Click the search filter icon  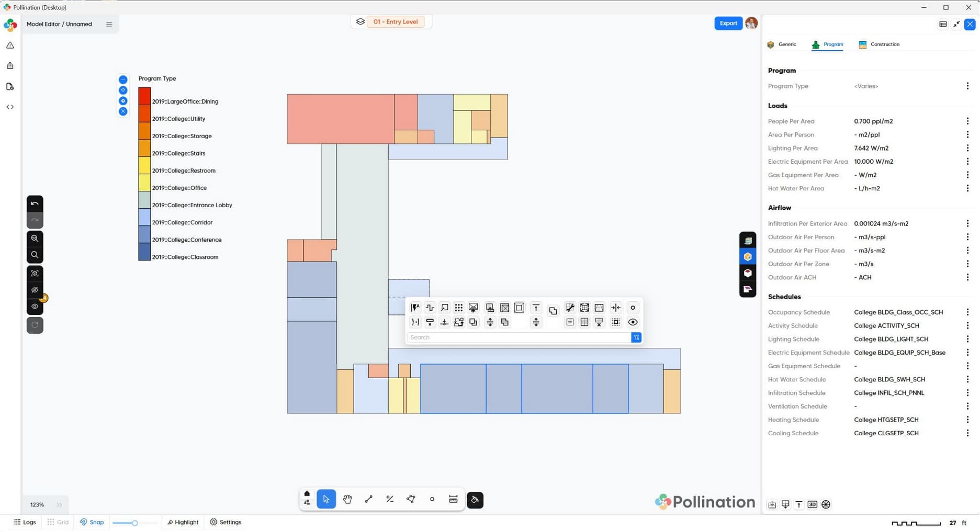(x=636, y=337)
